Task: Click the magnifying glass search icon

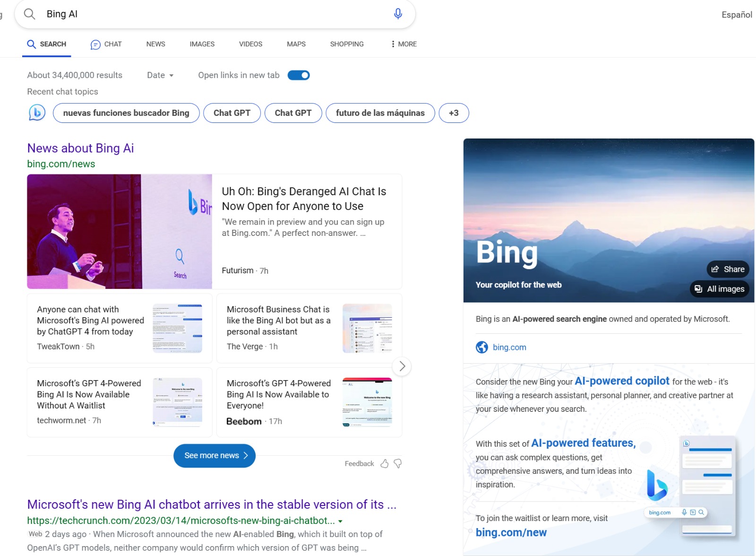Action: coord(30,14)
